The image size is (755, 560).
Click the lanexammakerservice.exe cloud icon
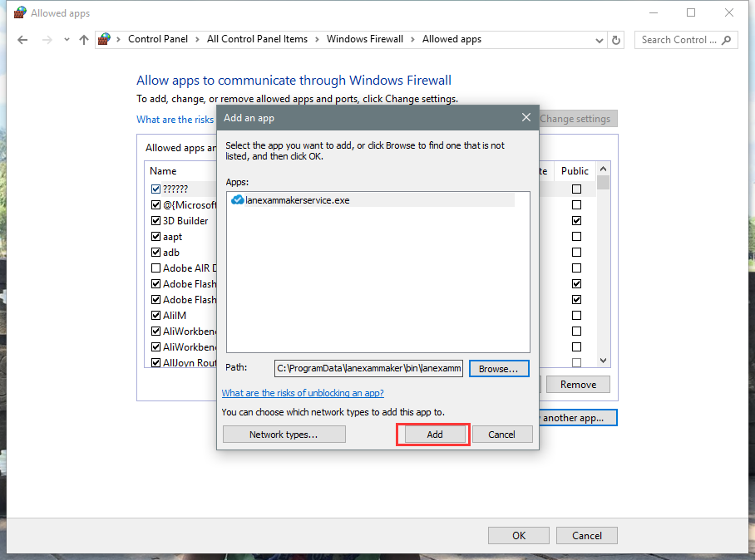(237, 199)
